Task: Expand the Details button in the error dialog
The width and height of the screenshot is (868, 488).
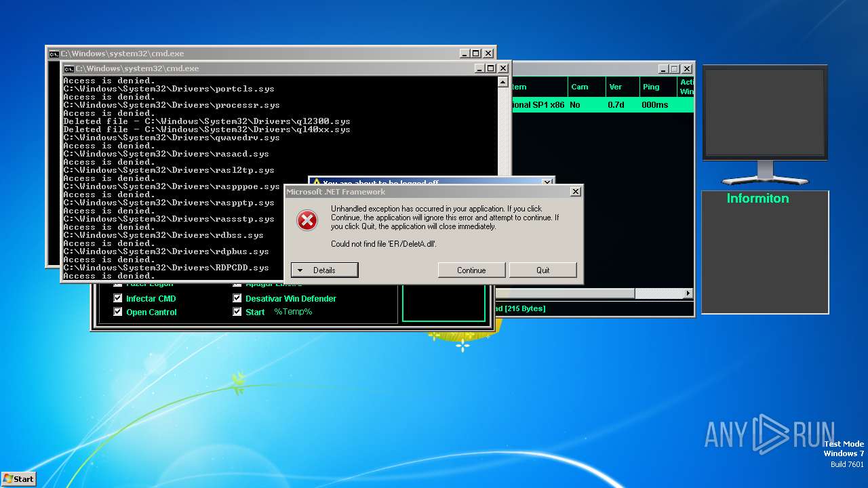Action: 324,270
